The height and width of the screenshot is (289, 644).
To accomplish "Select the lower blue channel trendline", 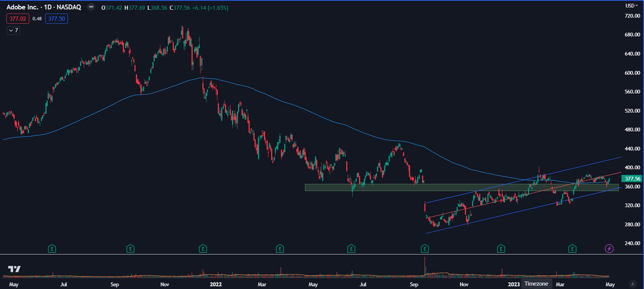I will point(523,211).
